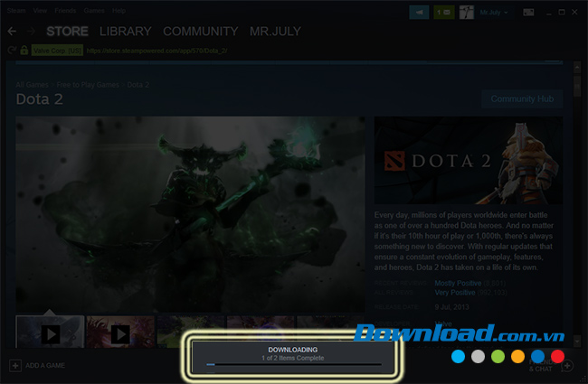Viewport: 588px width, 384px height.
Task: Open the View menu
Action: coord(40,11)
